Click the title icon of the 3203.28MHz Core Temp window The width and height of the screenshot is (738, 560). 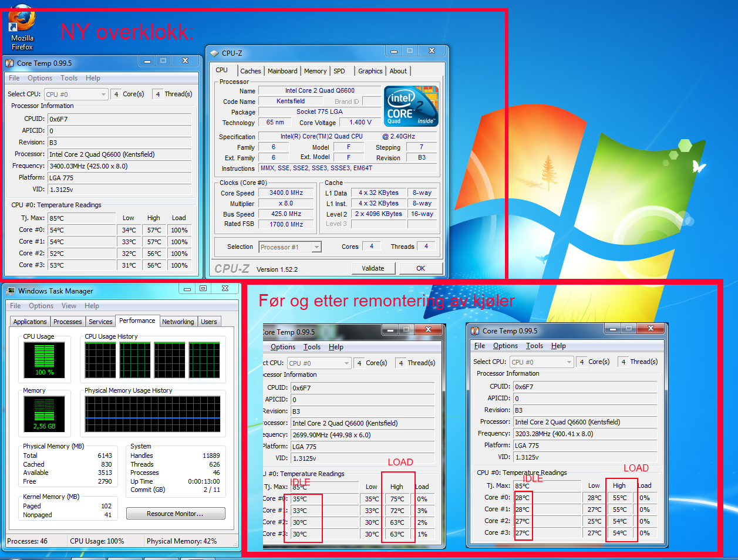(x=475, y=330)
